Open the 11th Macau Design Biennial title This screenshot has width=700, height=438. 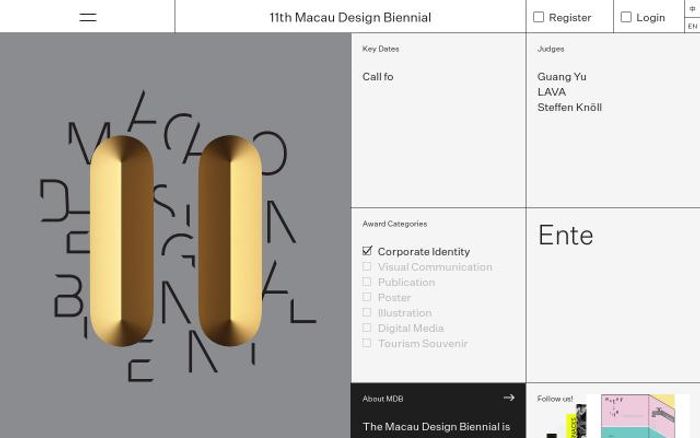point(350,17)
